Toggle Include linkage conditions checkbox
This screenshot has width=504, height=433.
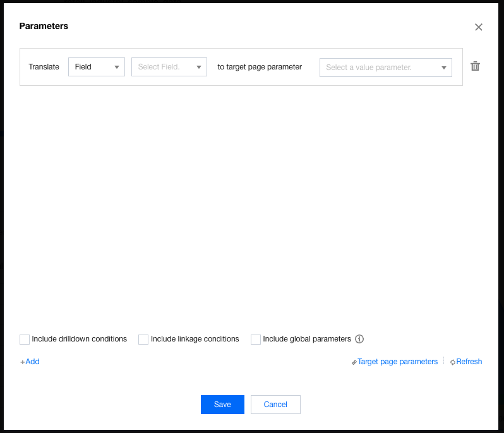point(143,340)
